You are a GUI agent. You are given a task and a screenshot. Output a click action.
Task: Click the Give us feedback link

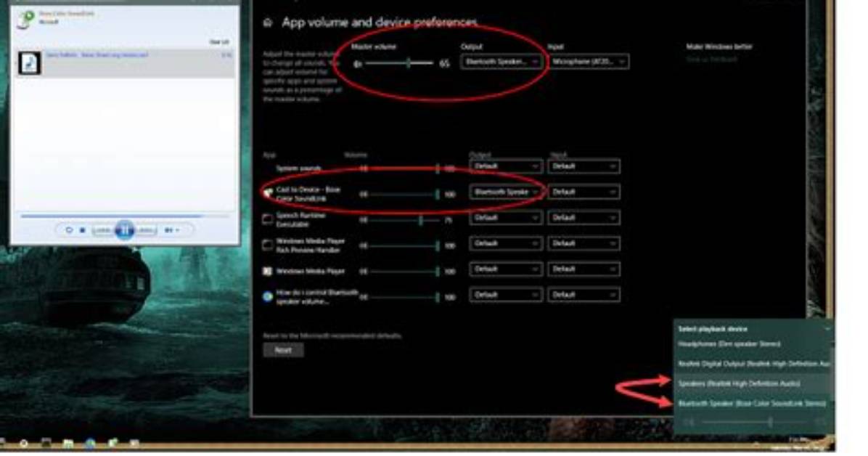coord(711,60)
